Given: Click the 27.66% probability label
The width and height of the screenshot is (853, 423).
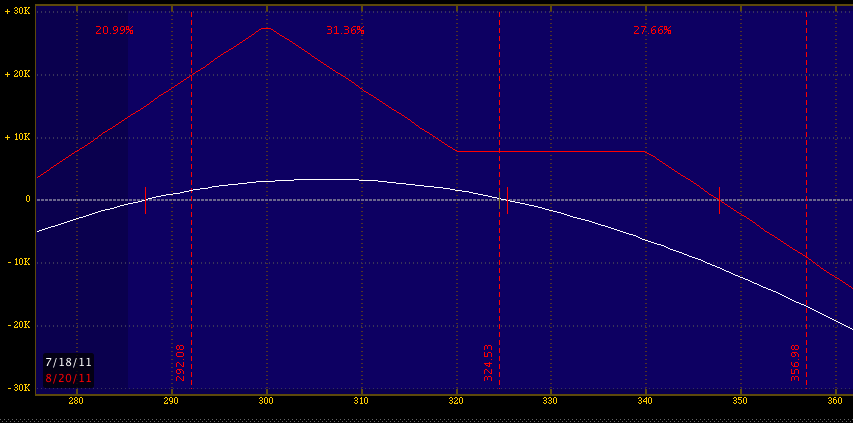Looking at the screenshot, I should (x=652, y=30).
